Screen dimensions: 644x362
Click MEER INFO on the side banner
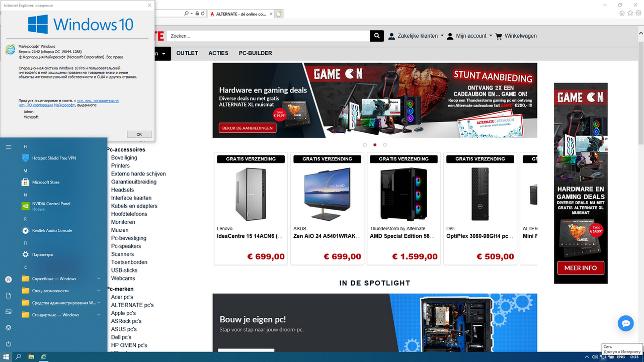click(x=581, y=268)
